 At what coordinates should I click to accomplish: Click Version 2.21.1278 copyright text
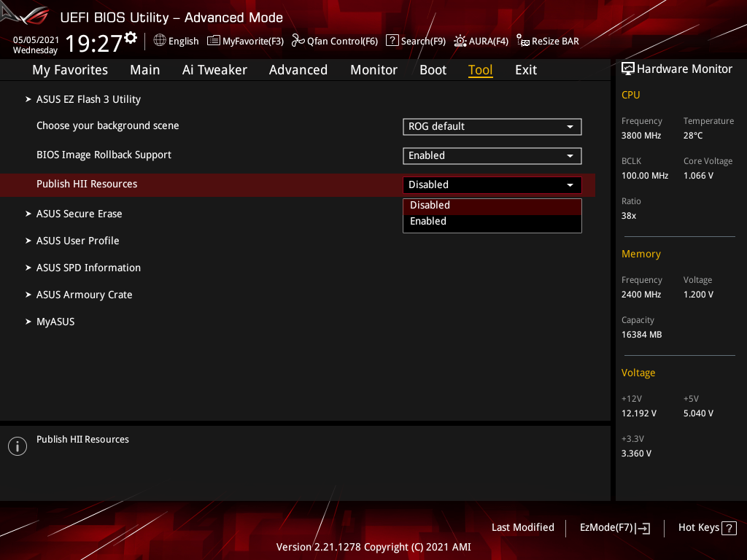373,547
